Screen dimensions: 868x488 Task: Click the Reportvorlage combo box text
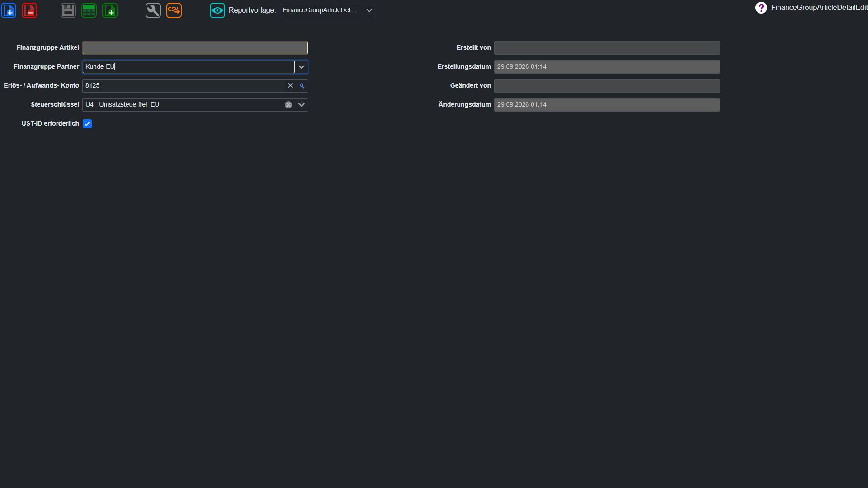(321, 10)
